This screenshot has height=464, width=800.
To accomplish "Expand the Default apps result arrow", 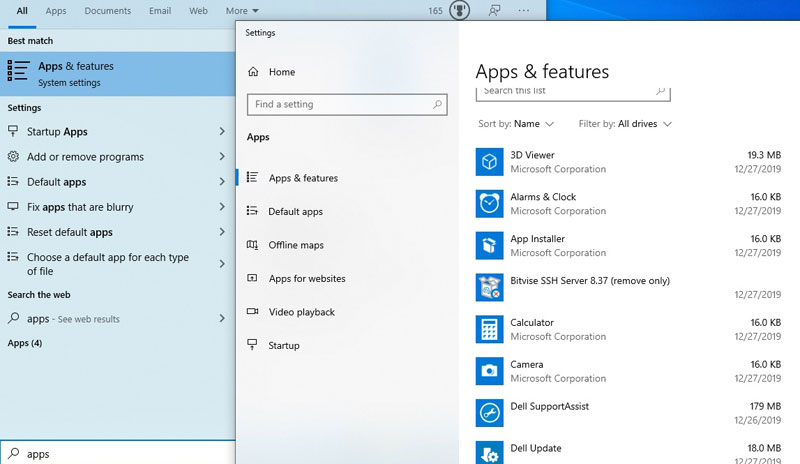I will (222, 181).
